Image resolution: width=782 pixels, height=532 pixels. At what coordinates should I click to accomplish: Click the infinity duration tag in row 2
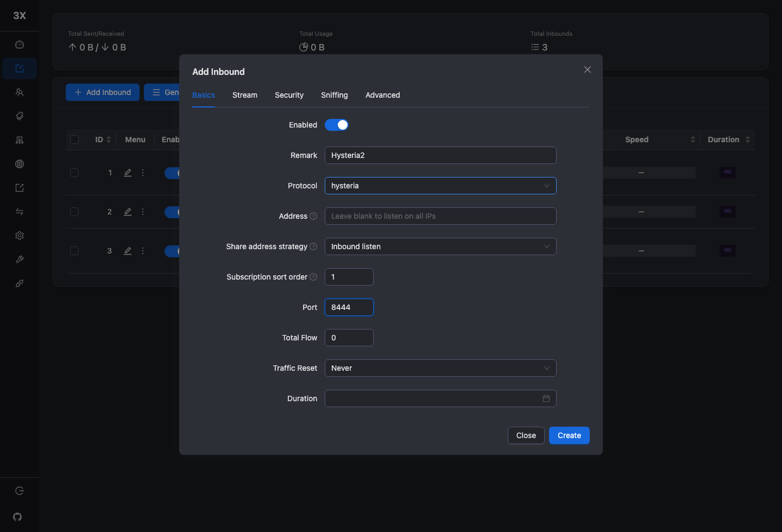click(728, 211)
